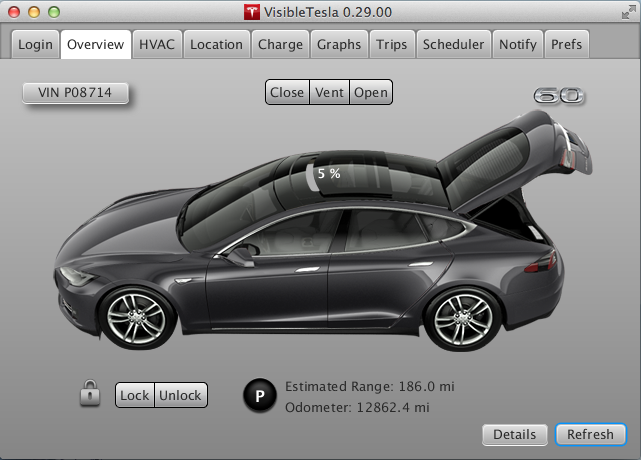This screenshot has width=641, height=460.
Task: Click the Park gear indicator icon
Action: (x=260, y=395)
